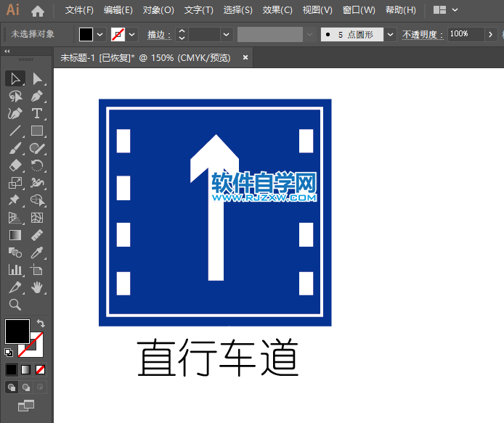Screen dimensions: 504x423
Task: Open stroke weight dropdown arrow
Action: click(x=227, y=34)
